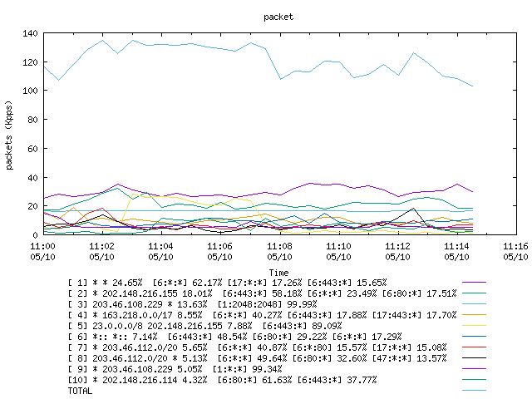Viewport: 532px width, 399px height.
Task: Select legend entry [2] 202.148.216.155 18.01%
Action: (263, 293)
